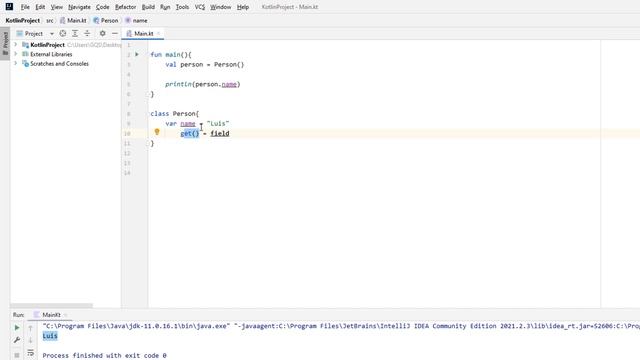Image resolution: width=640 pixels, height=360 pixels.
Task: Click the Select Opened File locate icon
Action: [x=62, y=33]
